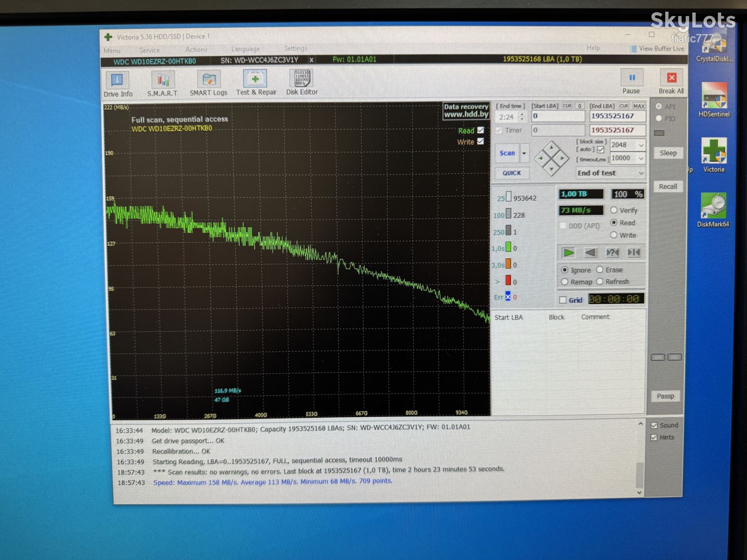Click the green play scan button
747x560 pixels.
(569, 252)
